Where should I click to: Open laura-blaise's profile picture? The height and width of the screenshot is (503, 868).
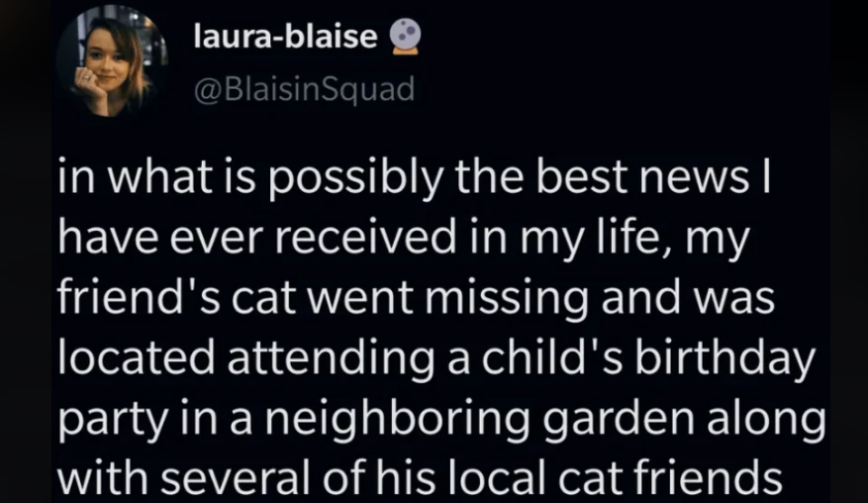(x=109, y=62)
